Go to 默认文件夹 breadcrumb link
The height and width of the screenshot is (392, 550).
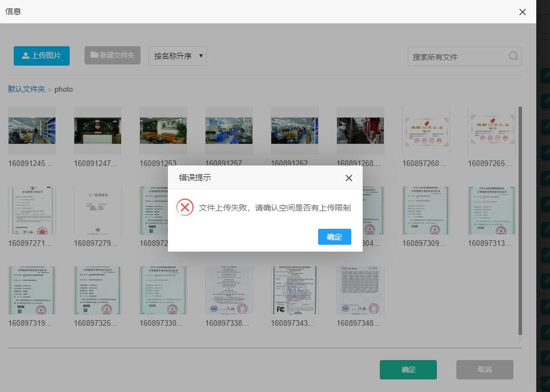(x=27, y=90)
